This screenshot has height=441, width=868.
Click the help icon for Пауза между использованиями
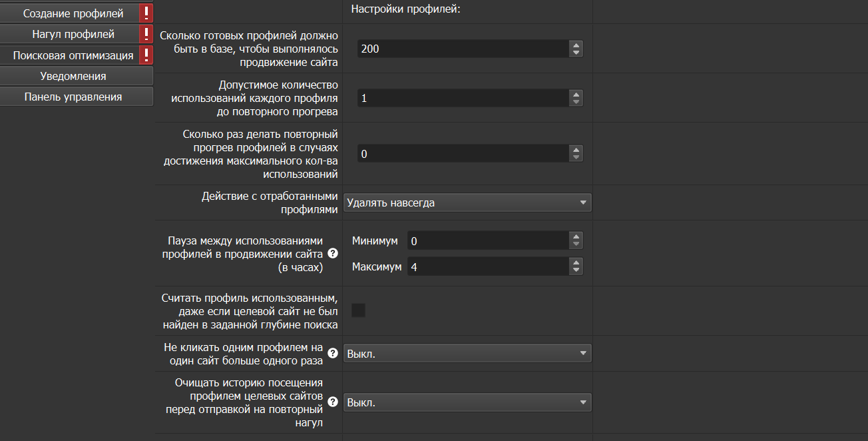333,254
